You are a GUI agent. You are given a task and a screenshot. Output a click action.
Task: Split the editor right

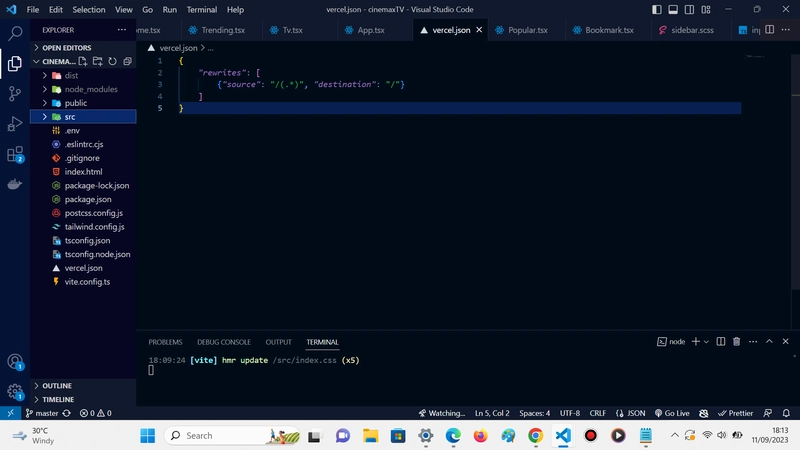[x=769, y=30]
